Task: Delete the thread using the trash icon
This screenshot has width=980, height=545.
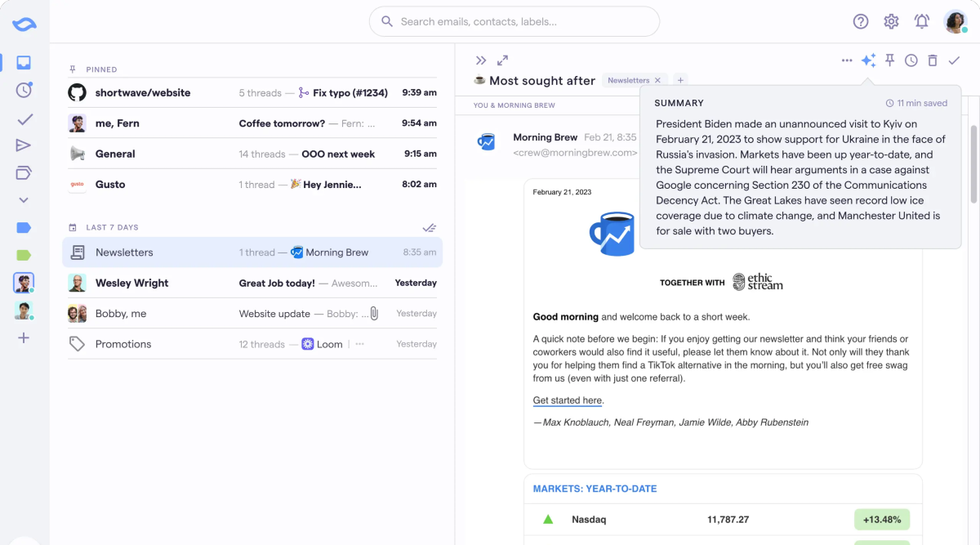Action: tap(932, 60)
